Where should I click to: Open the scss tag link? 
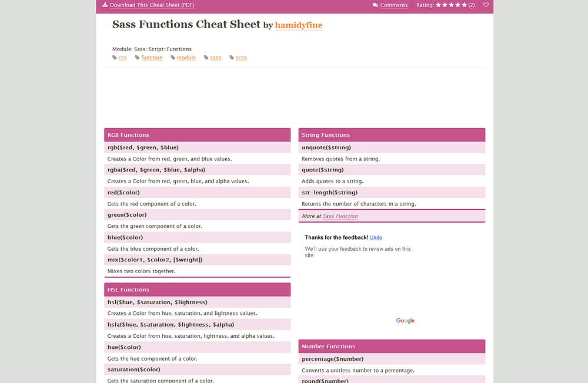coord(241,58)
